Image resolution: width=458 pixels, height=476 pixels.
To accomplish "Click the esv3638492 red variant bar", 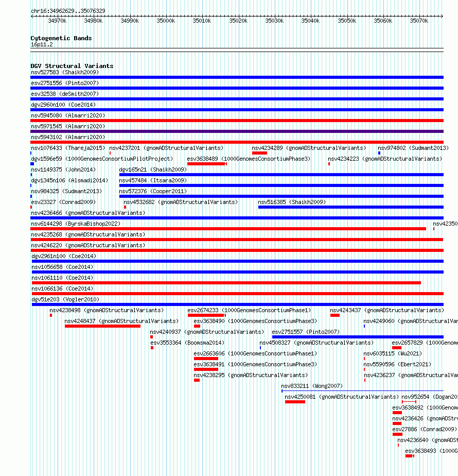I will click(x=397, y=413).
